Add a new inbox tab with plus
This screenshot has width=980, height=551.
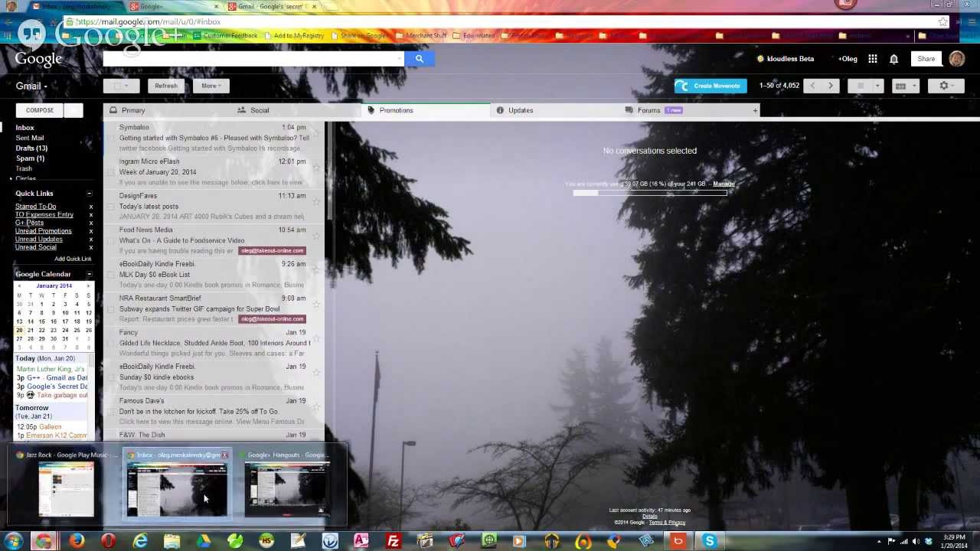pos(755,110)
